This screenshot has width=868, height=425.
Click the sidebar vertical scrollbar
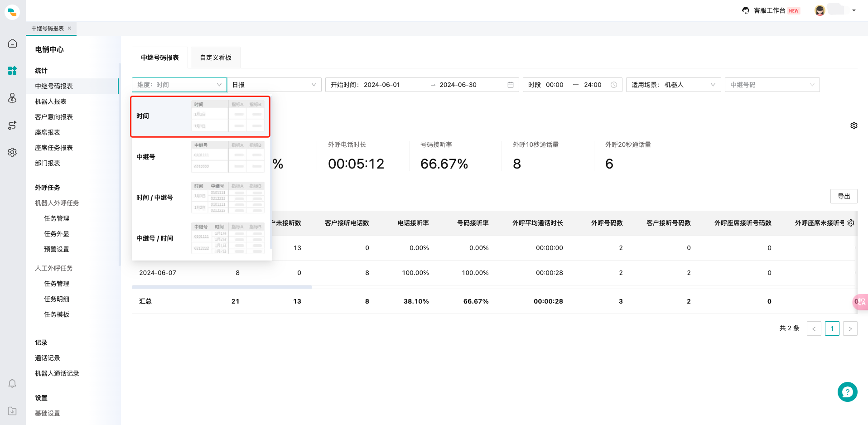120,164
